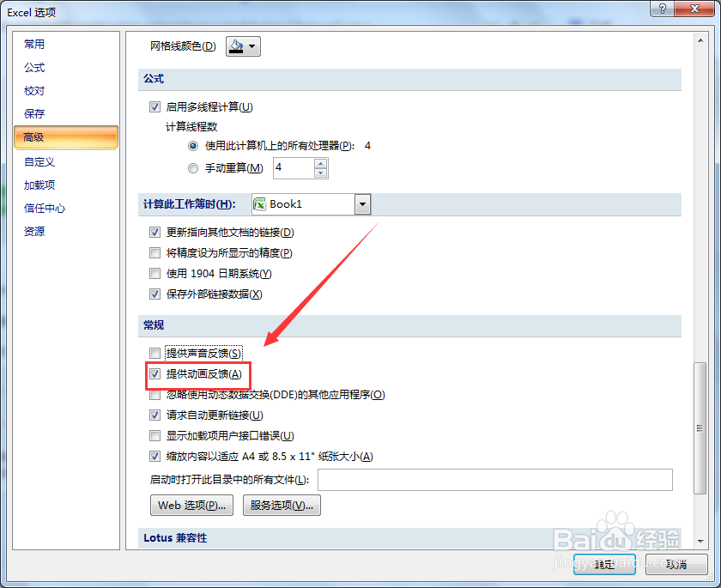
Task: Click the 网格线颜色(D) label
Action: click(183, 46)
